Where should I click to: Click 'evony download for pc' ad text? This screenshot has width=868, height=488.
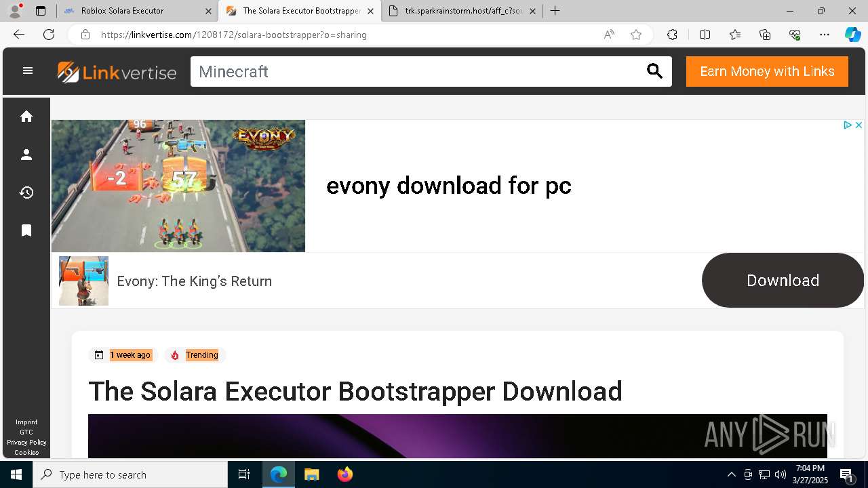tap(449, 186)
